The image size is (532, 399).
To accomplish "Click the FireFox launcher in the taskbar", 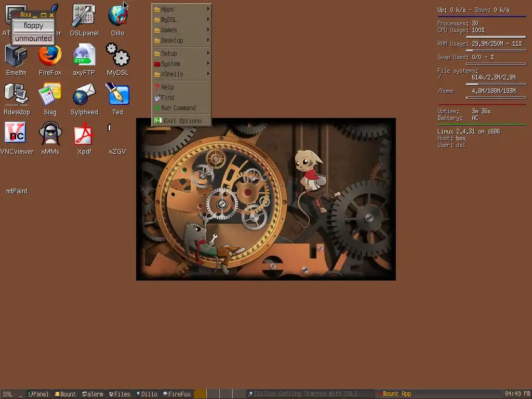I will pyautogui.click(x=177, y=394).
